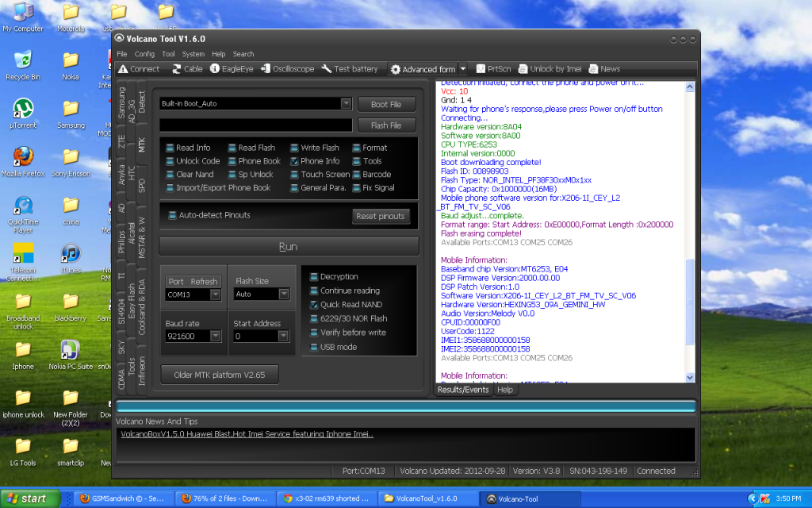Screen dimensions: 812x508
Task: Open the Cable tool
Action: coord(187,69)
